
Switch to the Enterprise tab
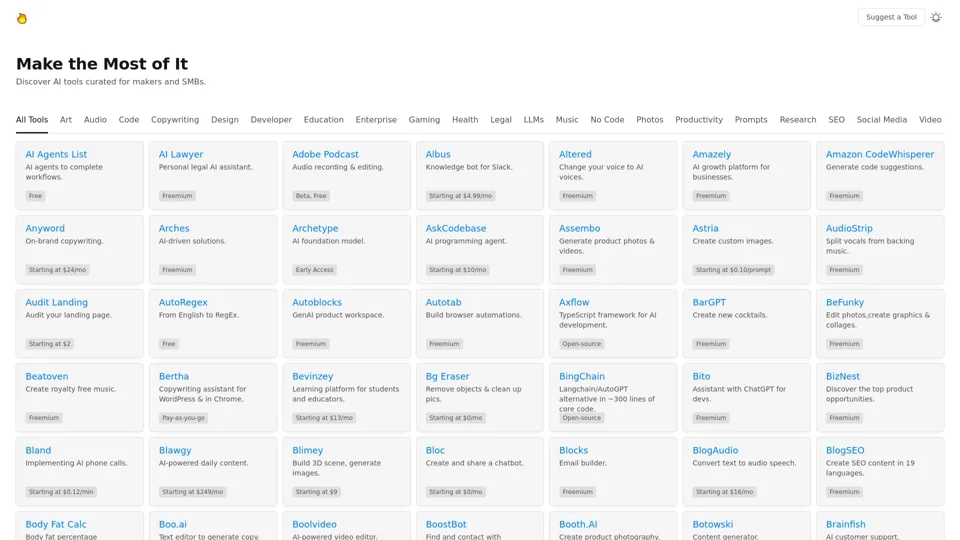click(x=376, y=120)
